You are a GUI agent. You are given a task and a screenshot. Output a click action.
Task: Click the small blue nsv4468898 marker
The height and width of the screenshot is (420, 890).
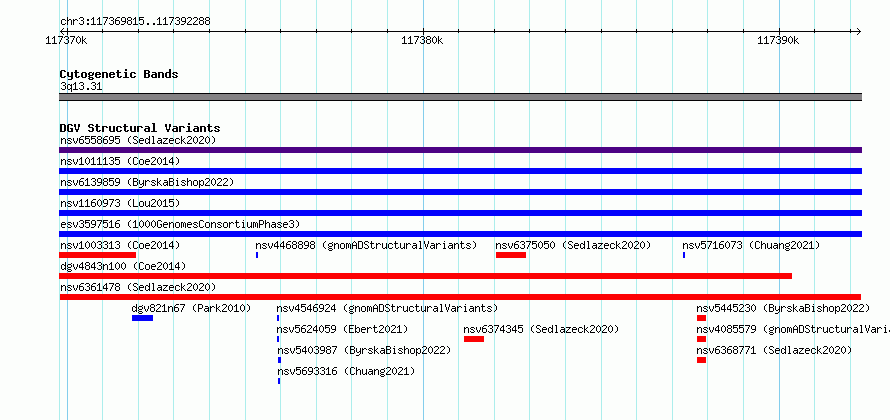[x=257, y=255]
